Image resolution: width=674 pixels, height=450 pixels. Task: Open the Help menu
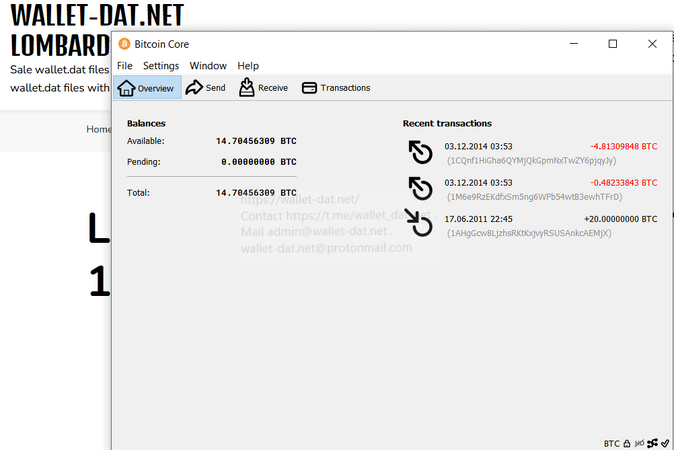tap(248, 66)
